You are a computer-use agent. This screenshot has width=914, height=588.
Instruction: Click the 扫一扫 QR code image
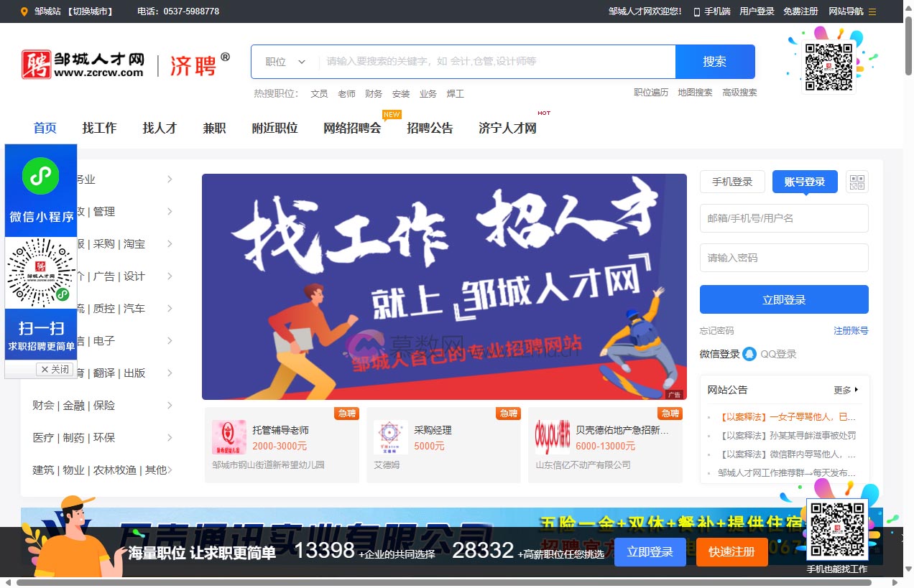click(41, 273)
